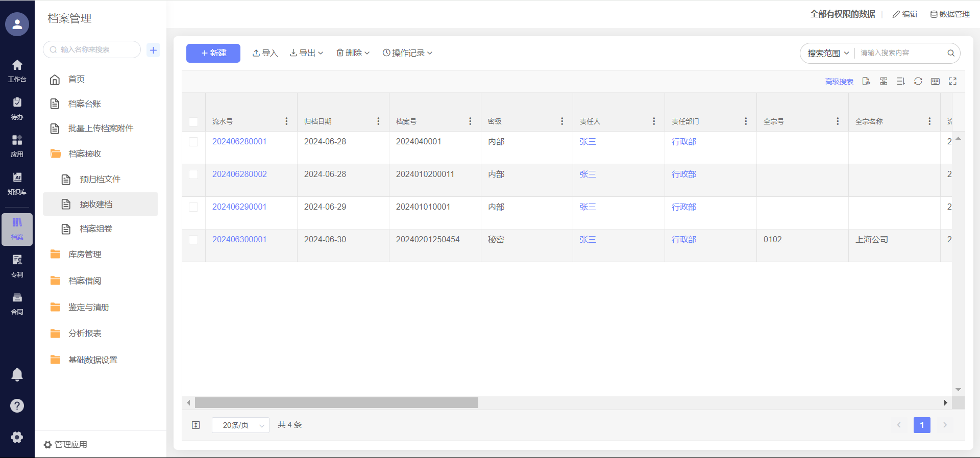Expand the 导出 dropdown

(x=307, y=53)
